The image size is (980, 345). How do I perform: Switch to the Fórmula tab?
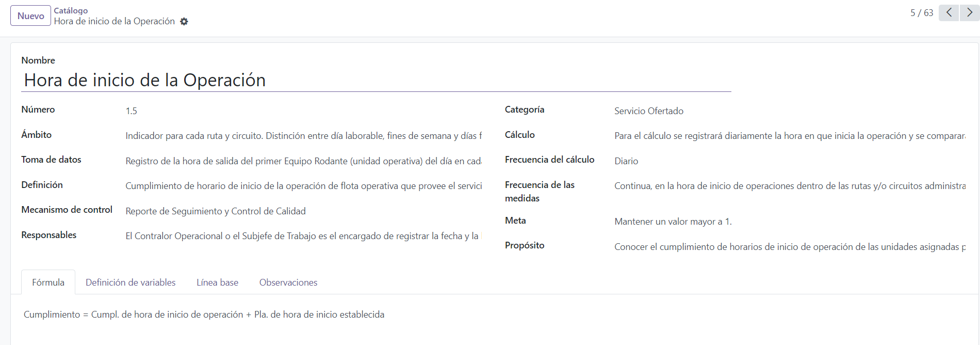click(x=48, y=283)
